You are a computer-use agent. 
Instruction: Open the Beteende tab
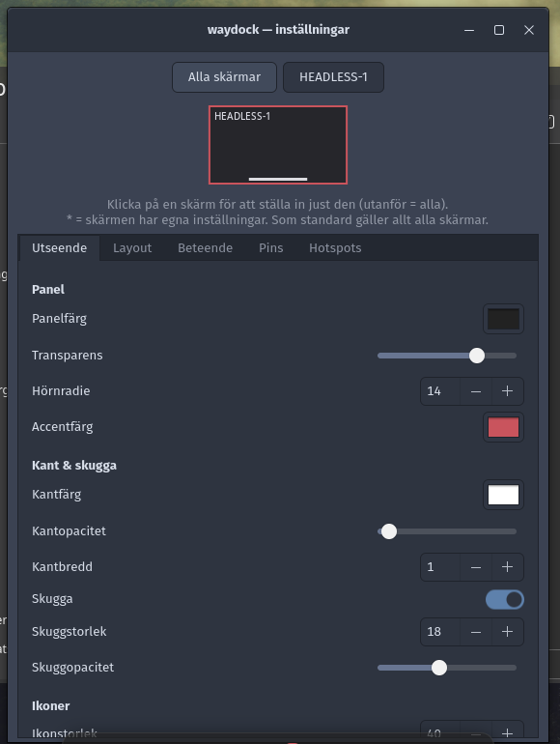click(205, 247)
